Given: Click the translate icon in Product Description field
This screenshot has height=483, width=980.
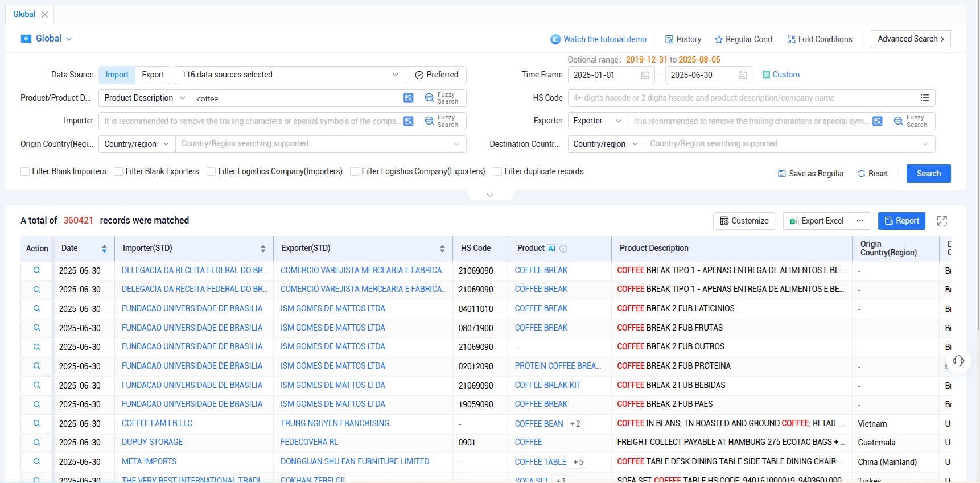Looking at the screenshot, I should pos(408,98).
